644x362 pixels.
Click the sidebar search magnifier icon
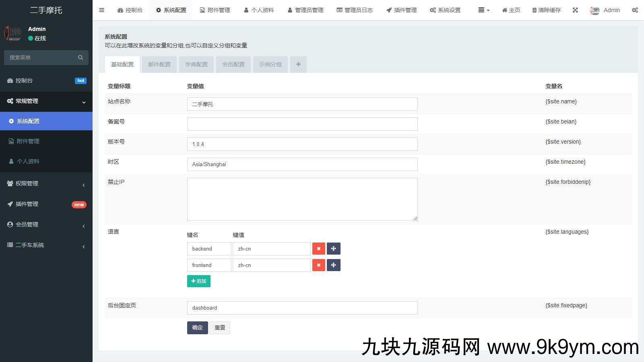click(80, 58)
